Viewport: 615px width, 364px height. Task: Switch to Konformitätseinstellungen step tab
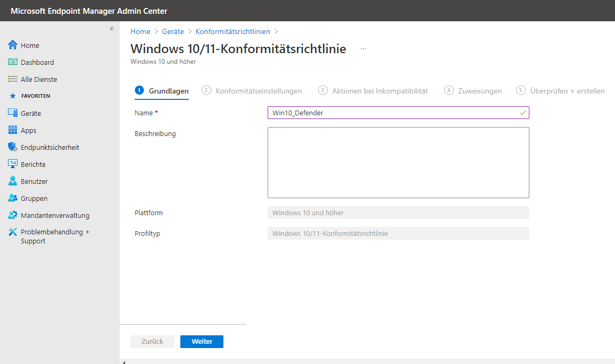pyautogui.click(x=252, y=91)
